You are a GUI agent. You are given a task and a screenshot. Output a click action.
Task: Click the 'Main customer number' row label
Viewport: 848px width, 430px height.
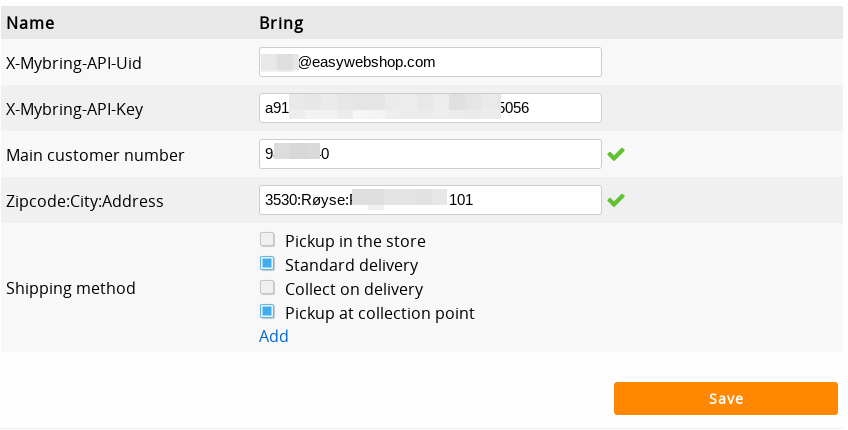point(95,155)
